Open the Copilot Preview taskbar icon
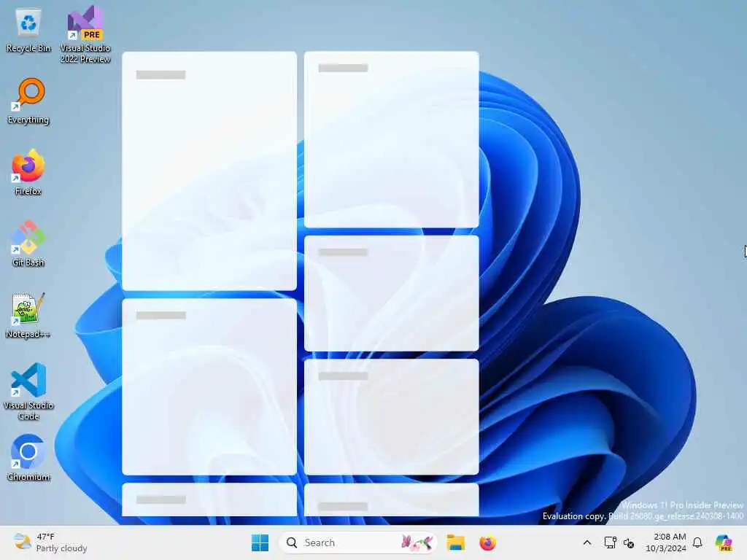Image resolution: width=747 pixels, height=560 pixels. pyautogui.click(x=724, y=542)
